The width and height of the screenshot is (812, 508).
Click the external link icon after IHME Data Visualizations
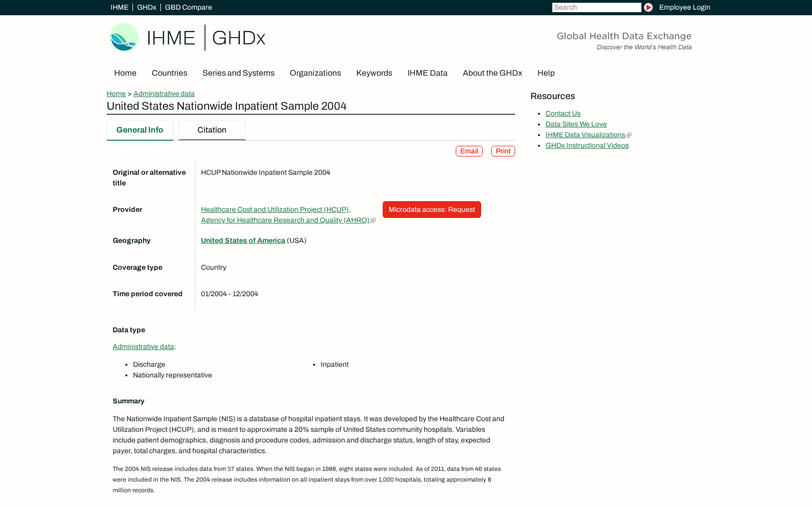point(629,135)
